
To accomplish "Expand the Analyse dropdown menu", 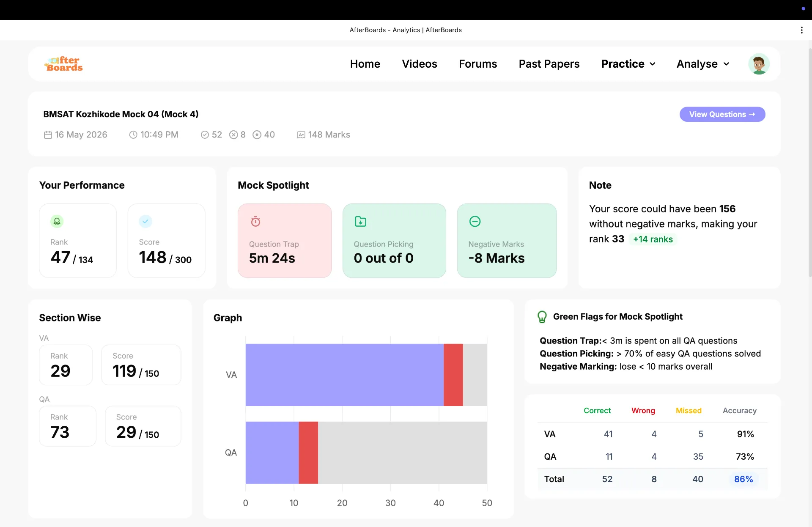I will click(703, 64).
